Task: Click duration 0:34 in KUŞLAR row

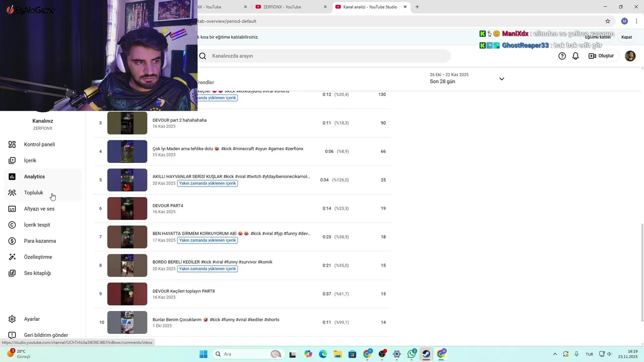Action: pyautogui.click(x=325, y=180)
